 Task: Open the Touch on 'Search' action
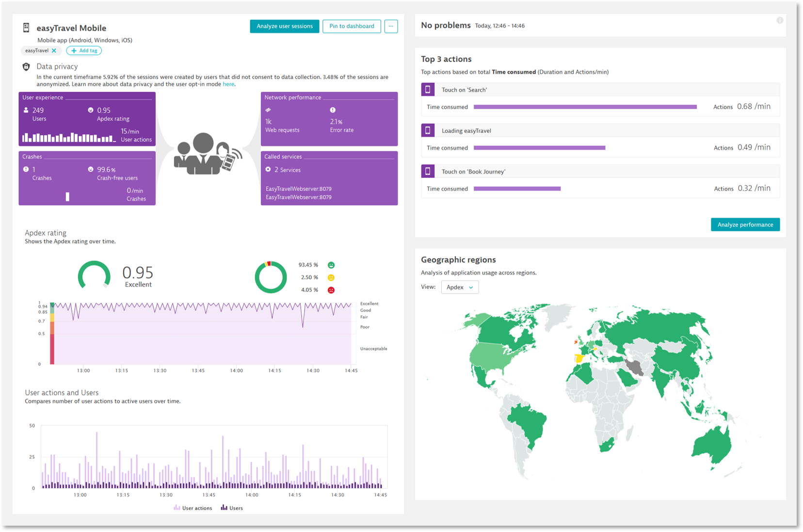click(x=464, y=90)
